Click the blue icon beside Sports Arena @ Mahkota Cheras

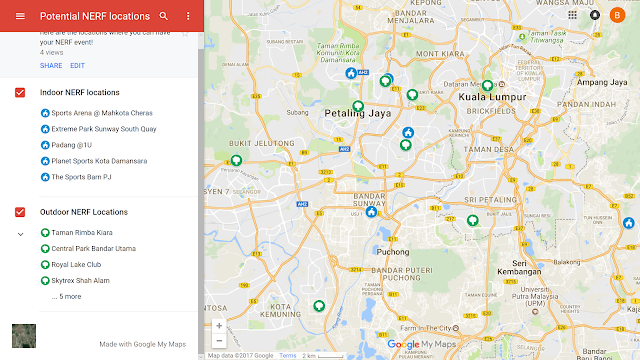pyautogui.click(x=45, y=113)
